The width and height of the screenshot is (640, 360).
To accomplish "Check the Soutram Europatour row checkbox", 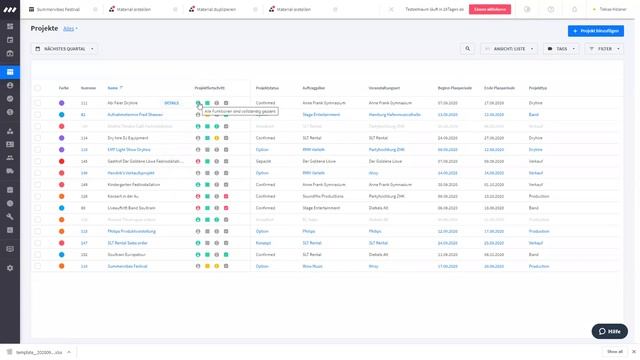I will pos(38,254).
